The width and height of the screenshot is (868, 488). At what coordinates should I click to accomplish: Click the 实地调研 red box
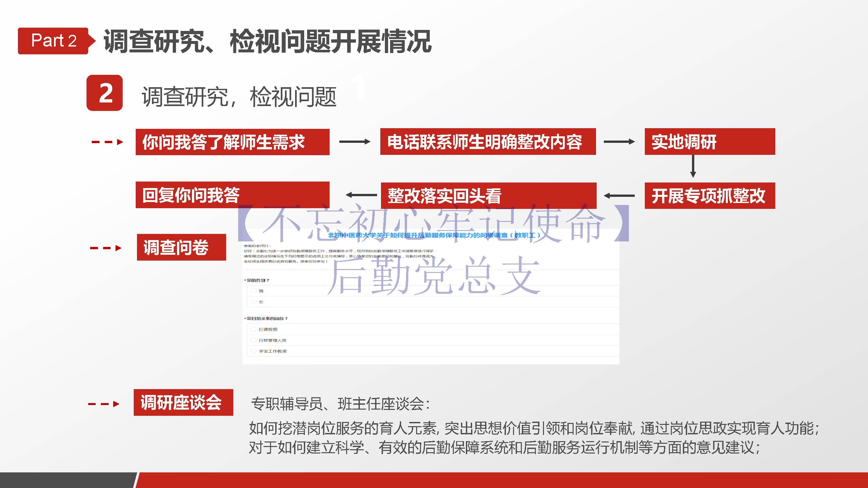click(710, 142)
